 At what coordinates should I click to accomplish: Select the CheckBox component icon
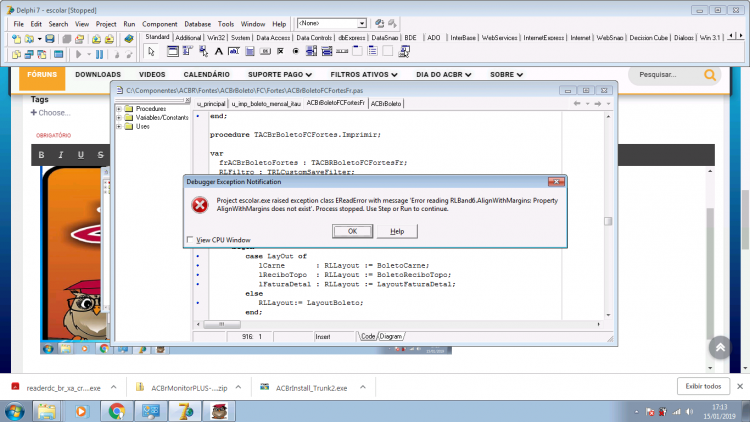click(280, 51)
